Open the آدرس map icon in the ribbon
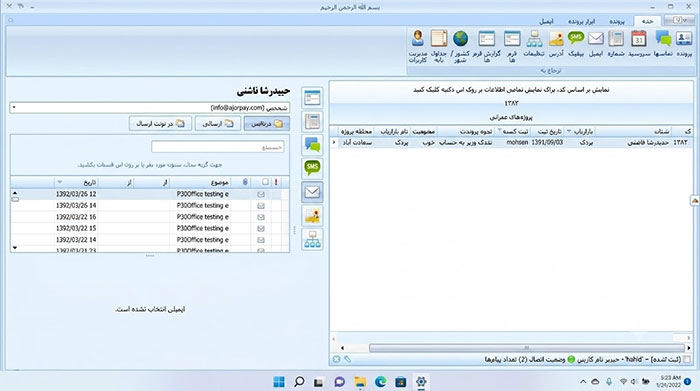700x391 pixels. click(556, 39)
